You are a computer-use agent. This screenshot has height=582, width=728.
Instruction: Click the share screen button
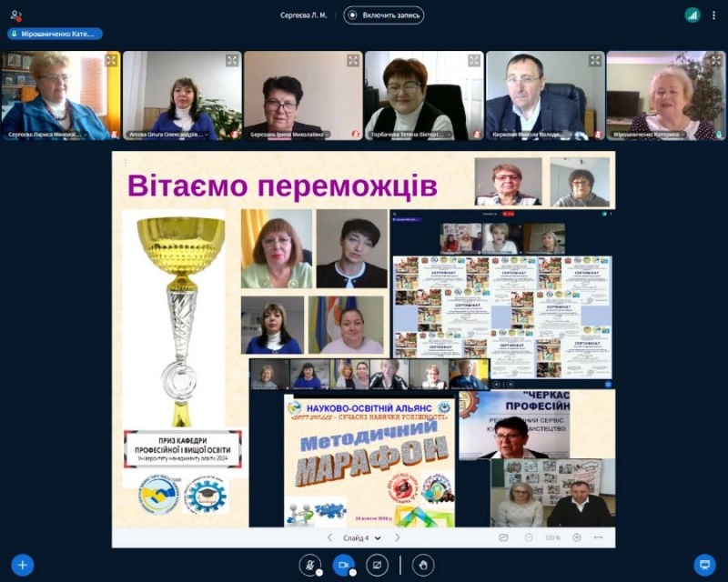pyautogui.click(x=377, y=565)
